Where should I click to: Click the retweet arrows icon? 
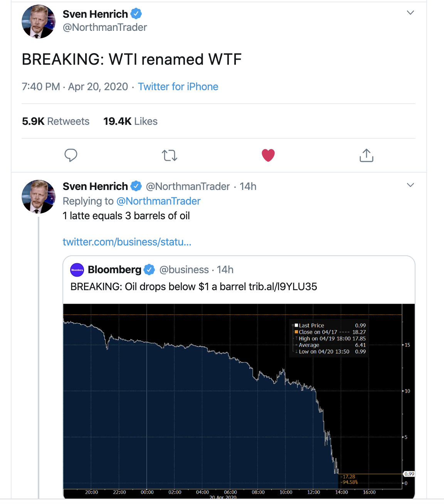pyautogui.click(x=169, y=155)
